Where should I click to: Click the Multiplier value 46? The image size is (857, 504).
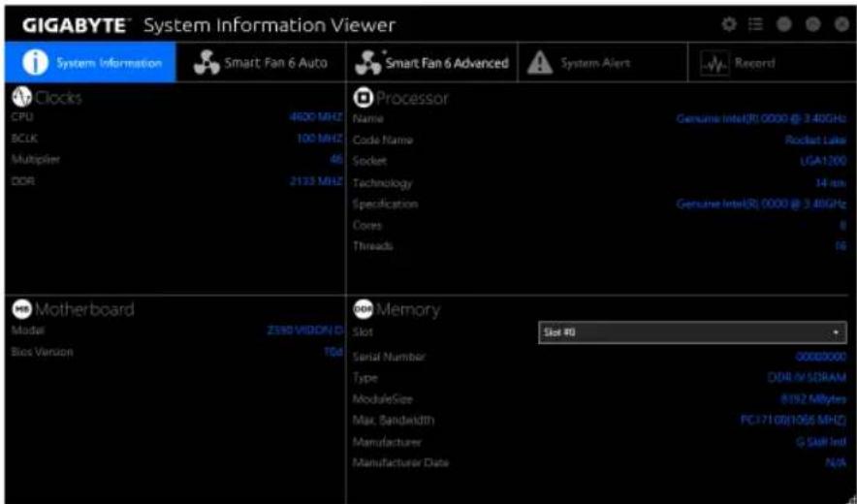point(336,160)
